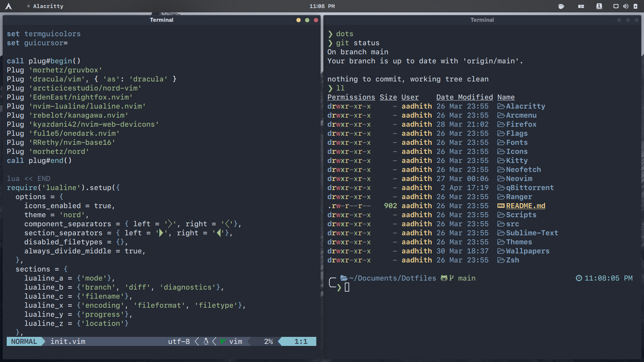
Task: Open the network display icon in tray
Action: (616, 6)
